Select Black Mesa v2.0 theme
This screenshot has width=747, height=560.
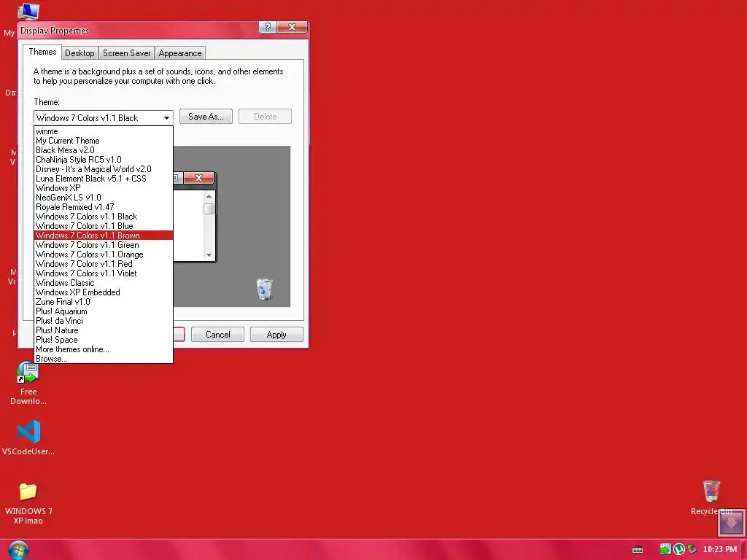[x=104, y=150]
